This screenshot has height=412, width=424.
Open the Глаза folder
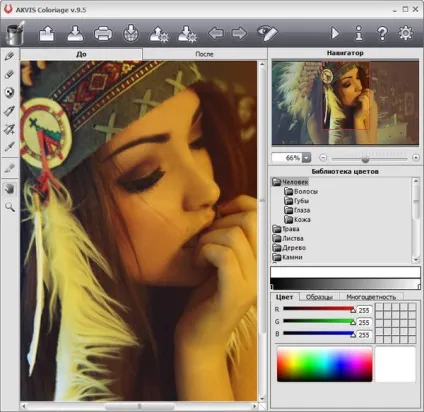pyautogui.click(x=297, y=210)
